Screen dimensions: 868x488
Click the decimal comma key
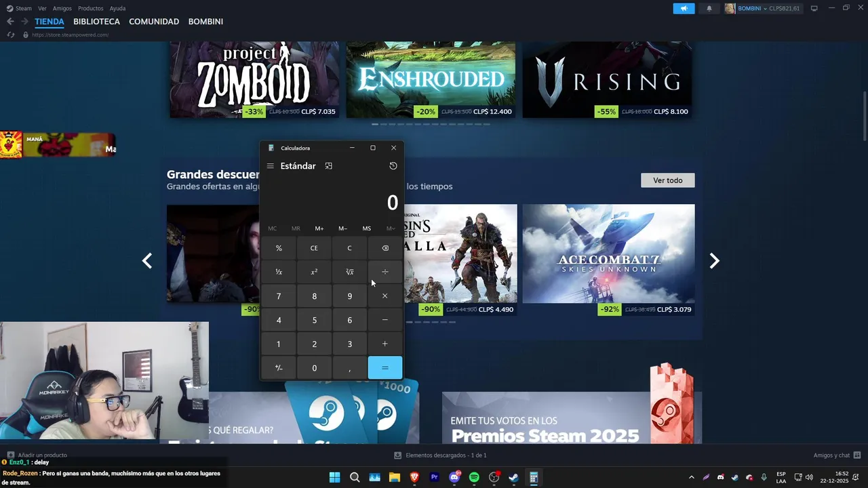pos(349,368)
